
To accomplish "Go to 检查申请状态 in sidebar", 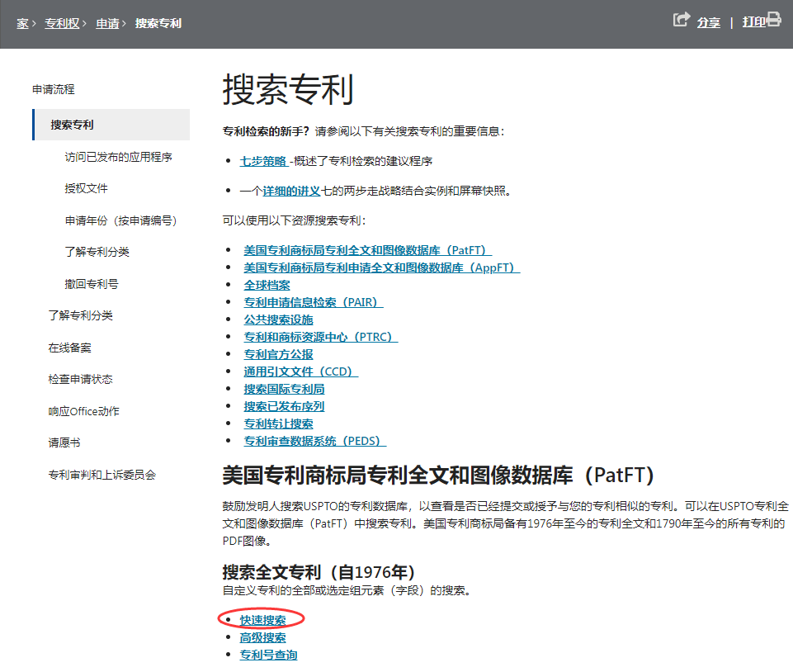I will click(81, 379).
